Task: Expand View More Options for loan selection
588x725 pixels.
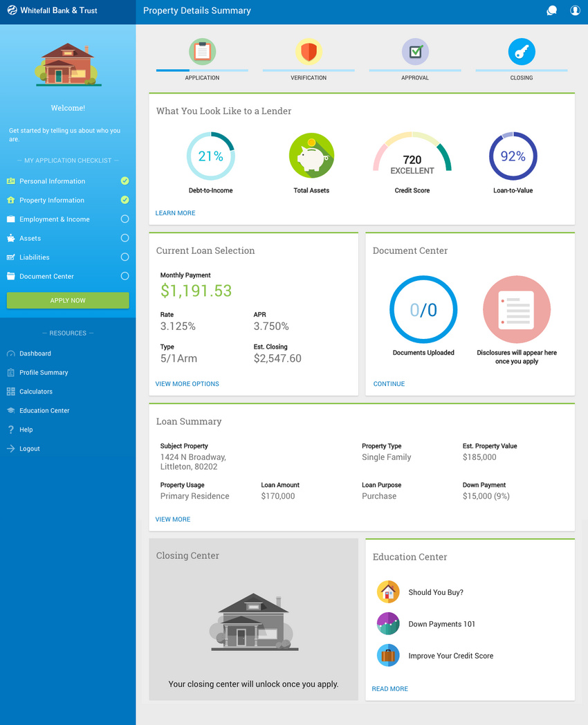Action: (x=187, y=384)
